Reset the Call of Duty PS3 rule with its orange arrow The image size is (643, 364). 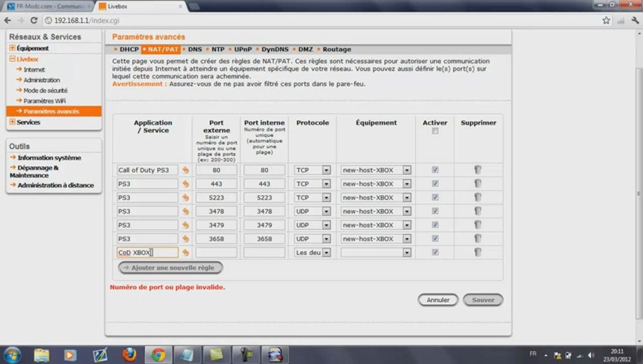186,170
